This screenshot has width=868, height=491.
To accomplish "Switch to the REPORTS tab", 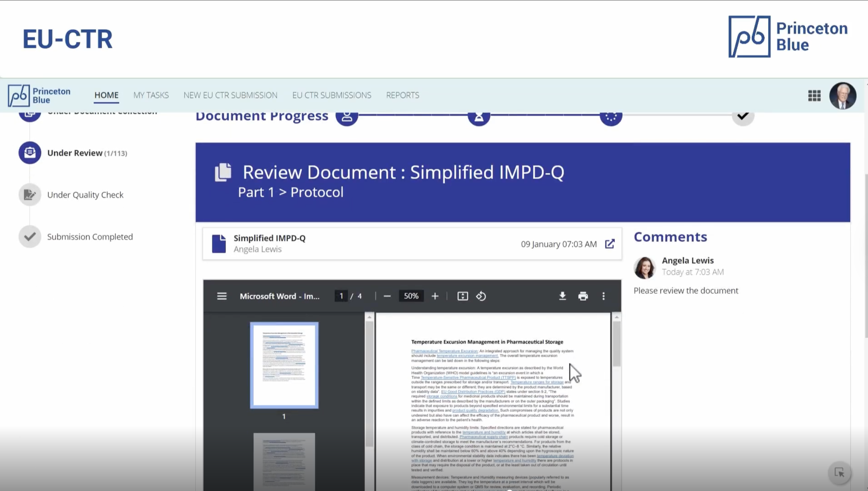I will pyautogui.click(x=402, y=95).
